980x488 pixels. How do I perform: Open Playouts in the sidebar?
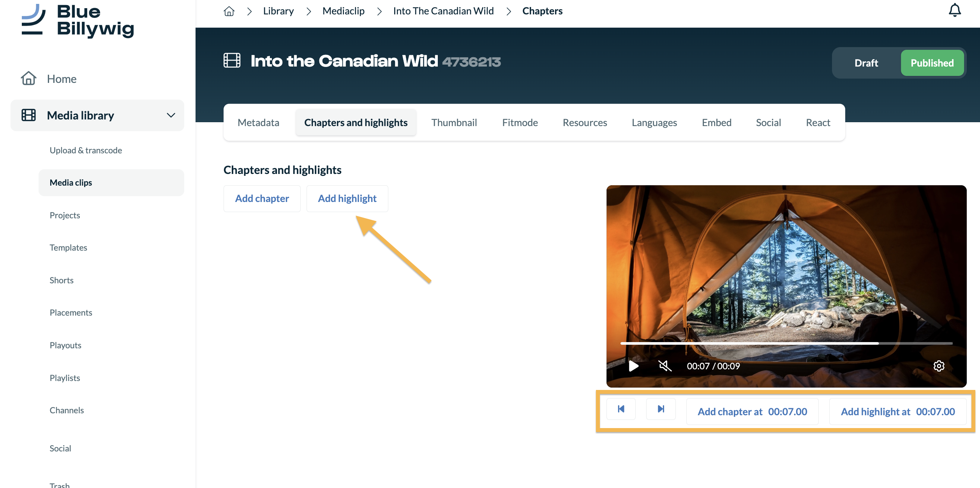(x=65, y=345)
